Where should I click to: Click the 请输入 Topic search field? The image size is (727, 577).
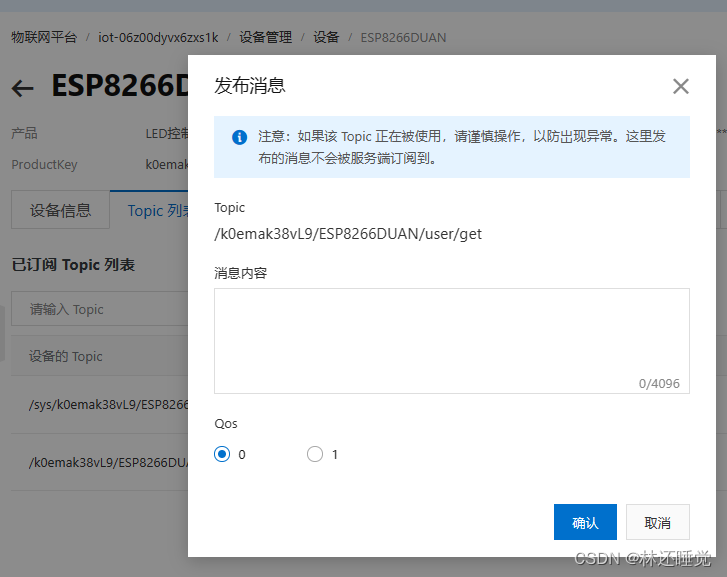pos(100,309)
